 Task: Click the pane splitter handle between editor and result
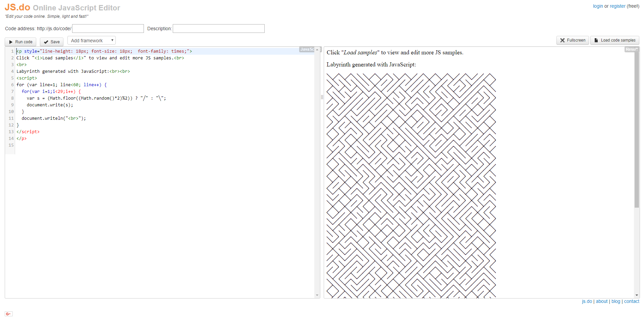coord(322,97)
